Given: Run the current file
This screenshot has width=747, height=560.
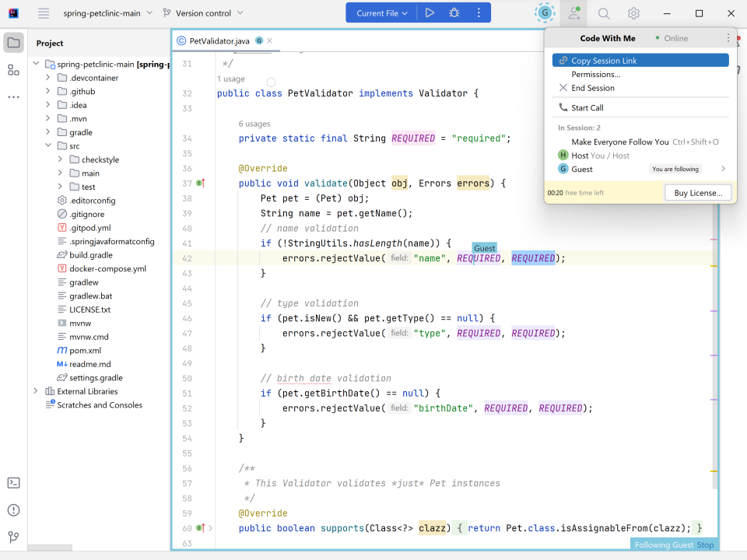Looking at the screenshot, I should [430, 13].
